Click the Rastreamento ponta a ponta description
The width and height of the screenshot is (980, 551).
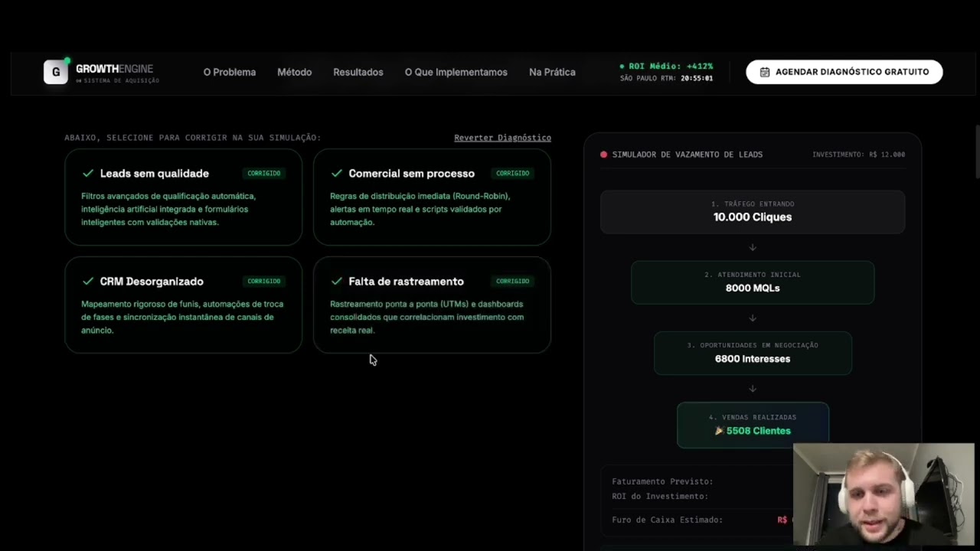tap(427, 317)
